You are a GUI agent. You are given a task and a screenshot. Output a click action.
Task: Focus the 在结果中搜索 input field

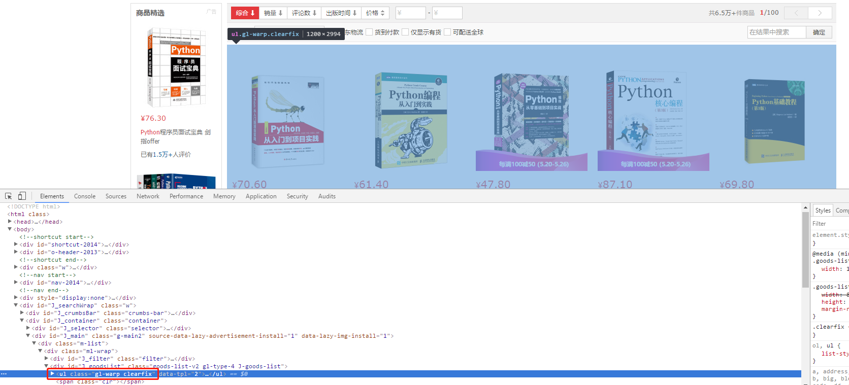tap(776, 32)
